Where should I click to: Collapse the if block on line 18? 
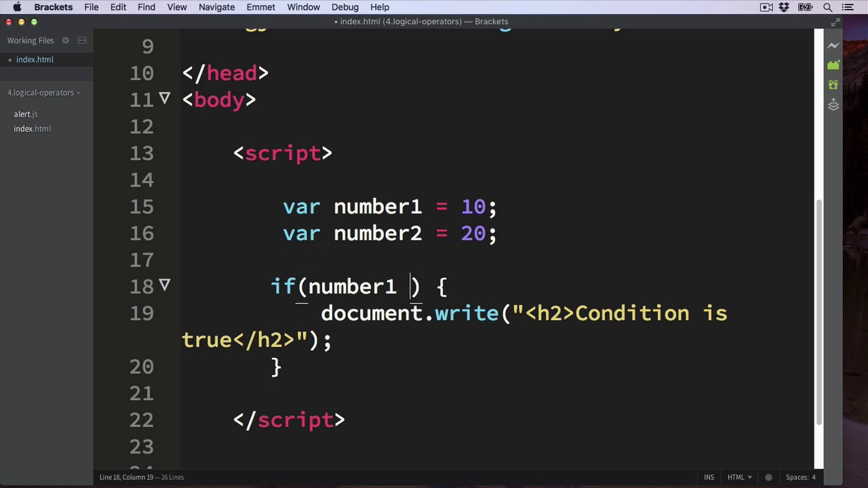point(164,285)
